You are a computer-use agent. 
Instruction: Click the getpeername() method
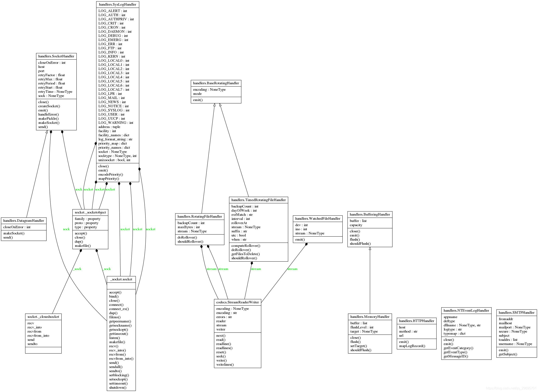pyautogui.click(x=120, y=321)
